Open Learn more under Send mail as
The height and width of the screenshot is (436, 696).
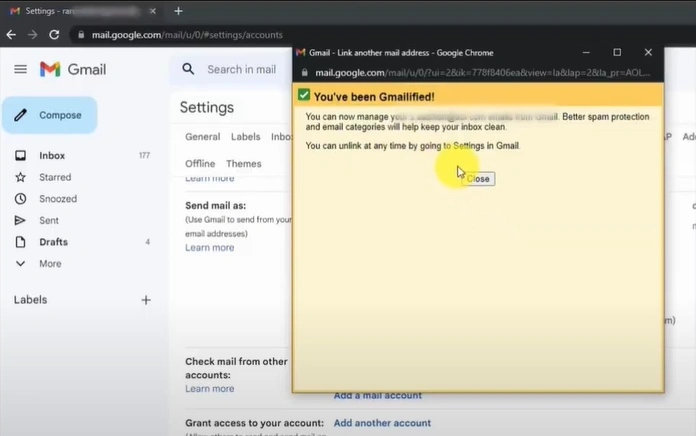click(210, 248)
